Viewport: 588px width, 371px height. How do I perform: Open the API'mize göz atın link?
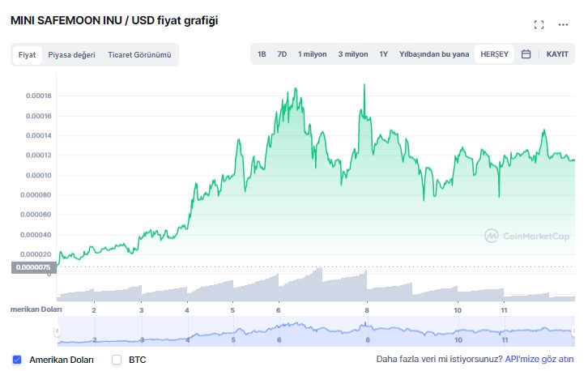click(539, 359)
